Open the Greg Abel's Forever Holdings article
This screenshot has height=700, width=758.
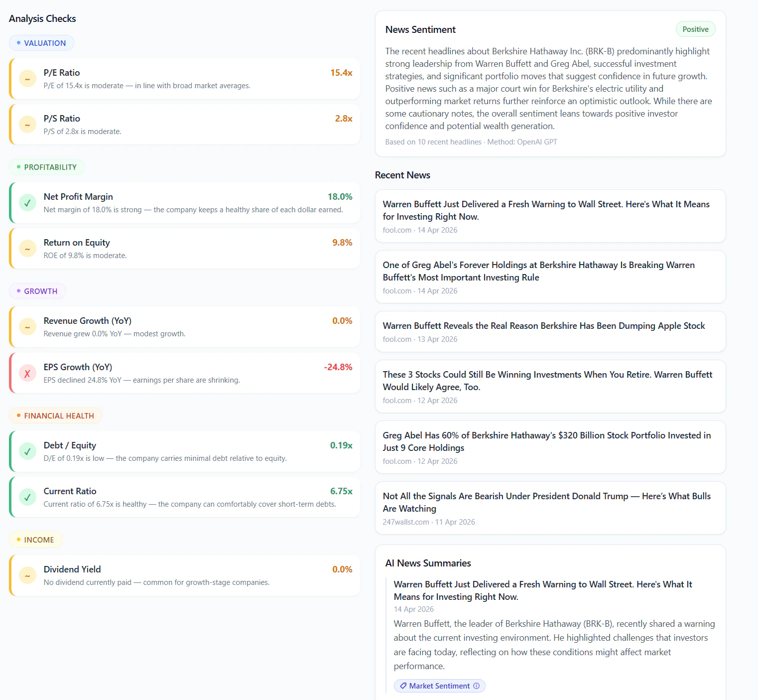pos(550,277)
